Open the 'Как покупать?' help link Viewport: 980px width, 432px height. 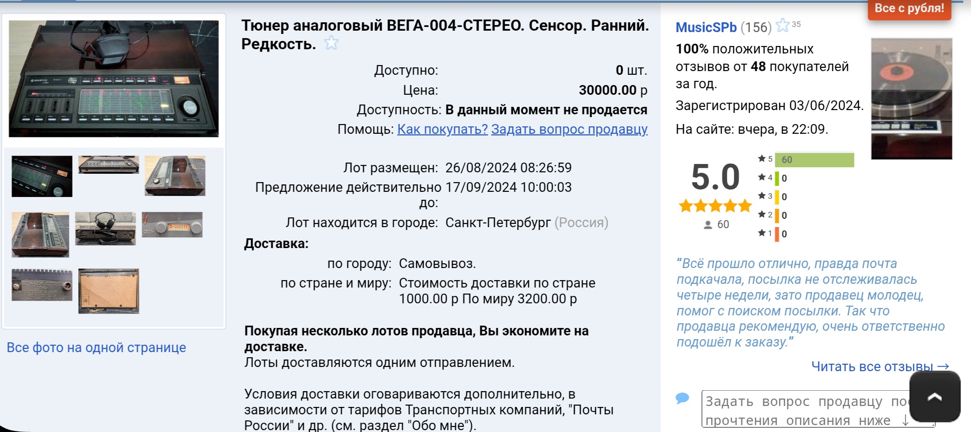[x=442, y=129]
